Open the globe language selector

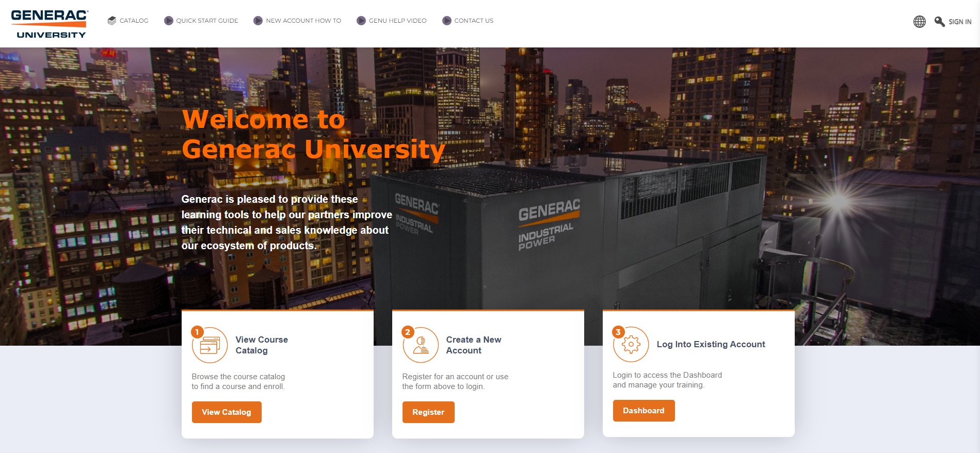coord(919,22)
